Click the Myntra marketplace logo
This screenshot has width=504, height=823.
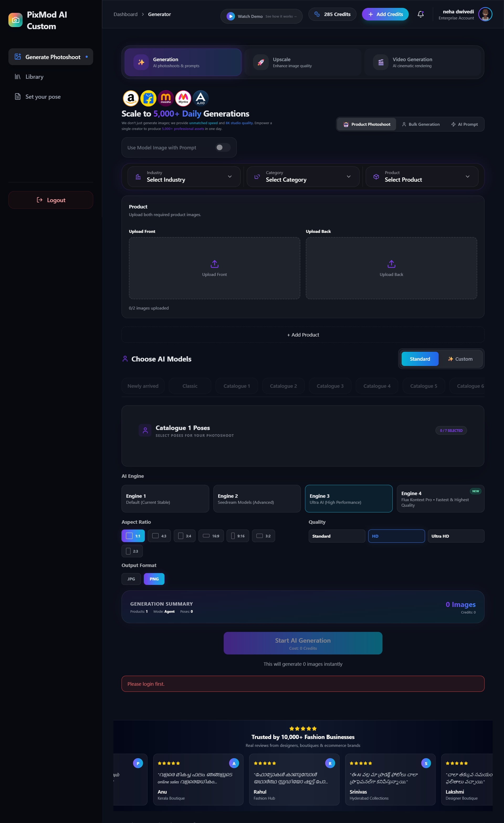[183, 98]
